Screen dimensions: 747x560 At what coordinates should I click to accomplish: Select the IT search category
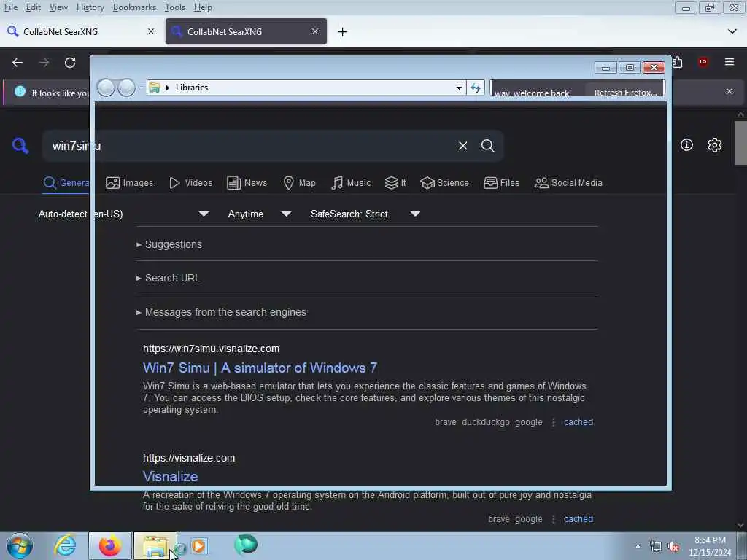click(x=395, y=183)
